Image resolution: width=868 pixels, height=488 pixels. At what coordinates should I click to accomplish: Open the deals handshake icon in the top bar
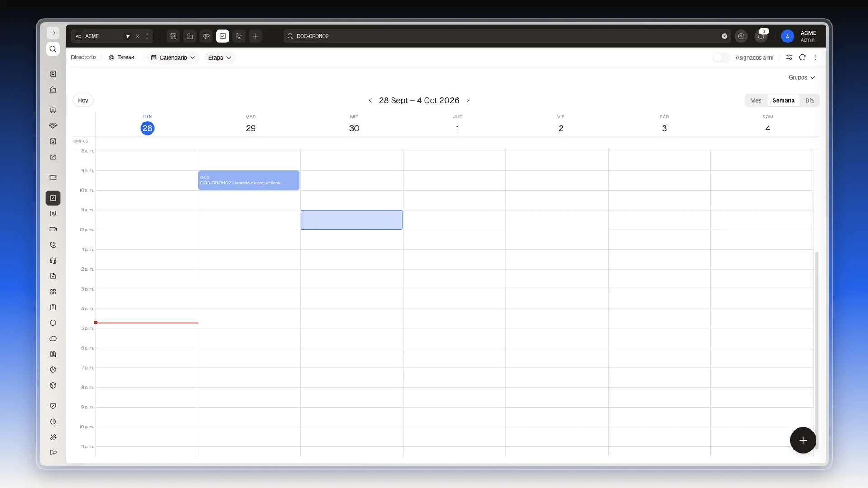click(x=206, y=36)
